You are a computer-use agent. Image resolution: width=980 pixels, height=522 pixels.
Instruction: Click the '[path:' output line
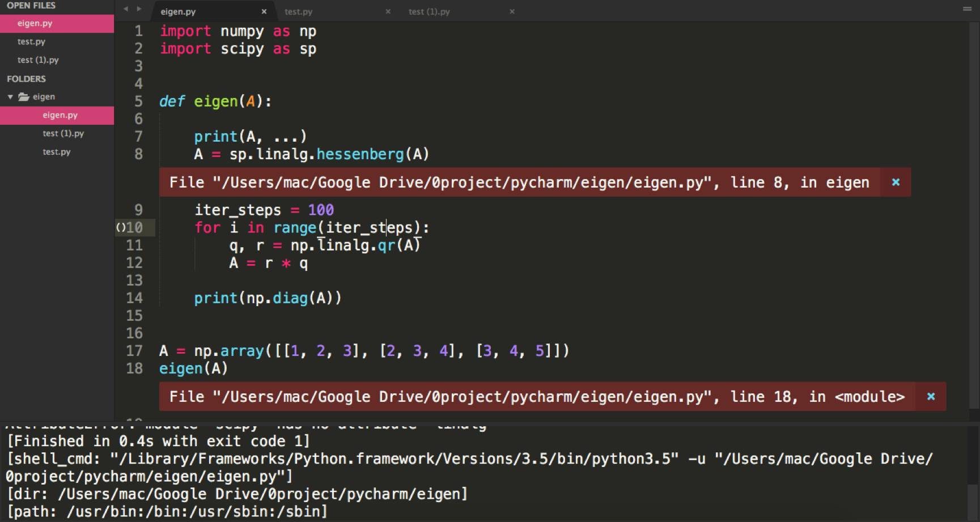[x=167, y=511]
